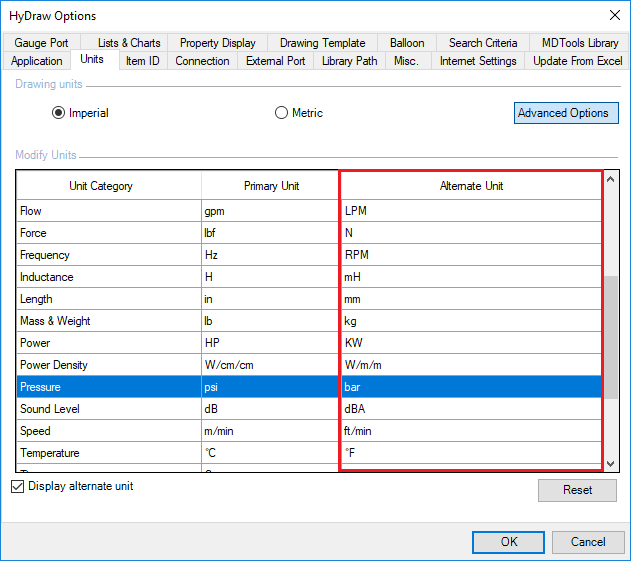Select the Speed category row

tap(109, 431)
